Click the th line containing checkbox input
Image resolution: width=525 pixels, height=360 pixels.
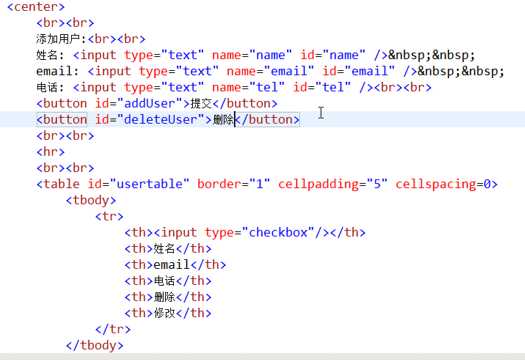[245, 232]
